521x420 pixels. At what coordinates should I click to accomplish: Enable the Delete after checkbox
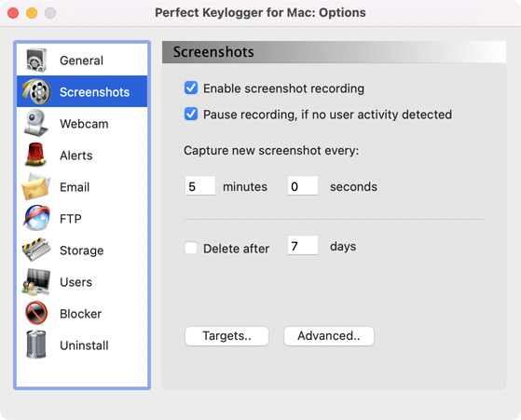pyautogui.click(x=191, y=248)
